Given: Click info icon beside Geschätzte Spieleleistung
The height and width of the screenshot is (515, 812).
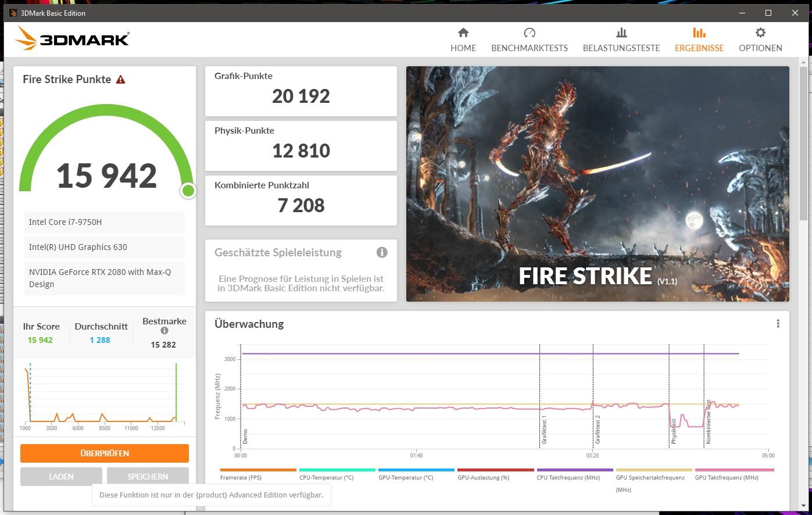Looking at the screenshot, I should point(382,252).
